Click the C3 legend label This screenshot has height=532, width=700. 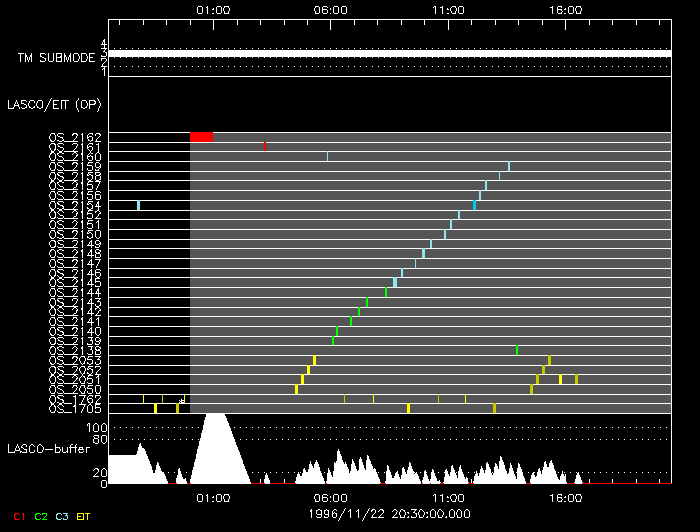(x=62, y=516)
